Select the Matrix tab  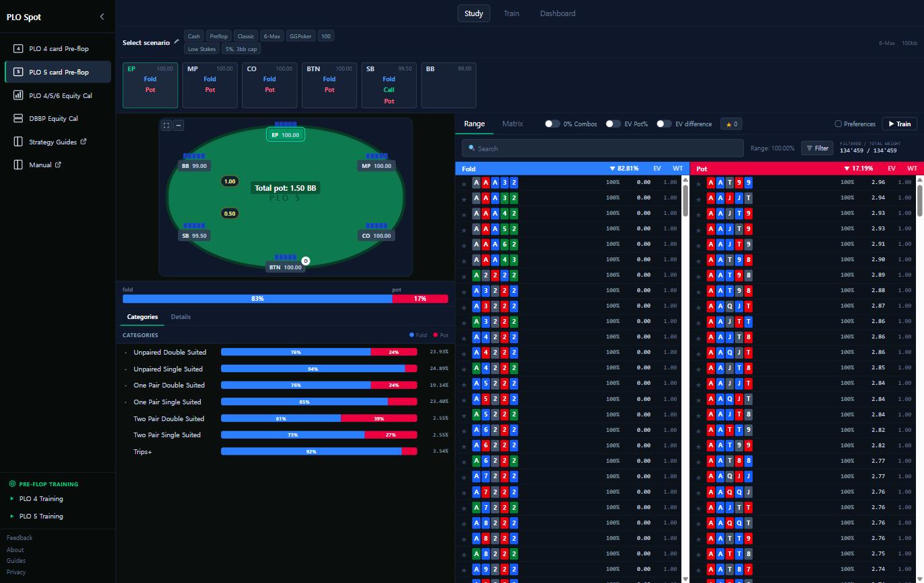513,124
